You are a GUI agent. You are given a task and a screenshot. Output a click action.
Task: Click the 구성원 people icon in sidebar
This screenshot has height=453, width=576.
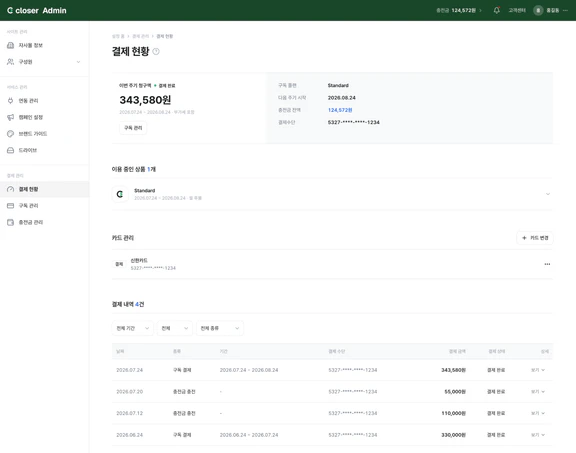pyautogui.click(x=10, y=62)
